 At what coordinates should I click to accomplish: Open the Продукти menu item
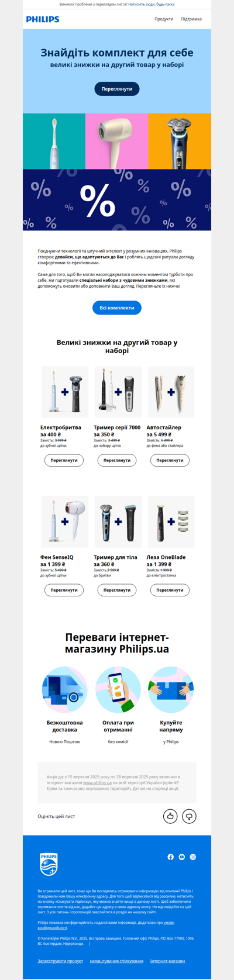point(164,19)
